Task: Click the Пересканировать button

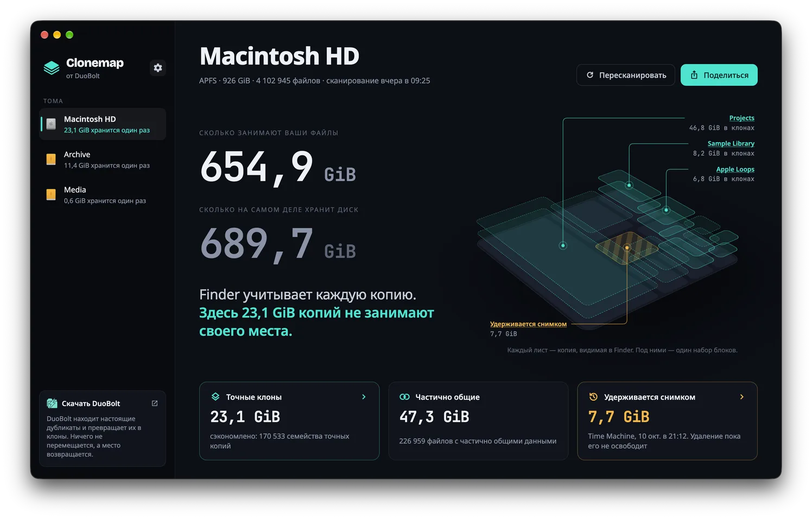Action: 626,75
